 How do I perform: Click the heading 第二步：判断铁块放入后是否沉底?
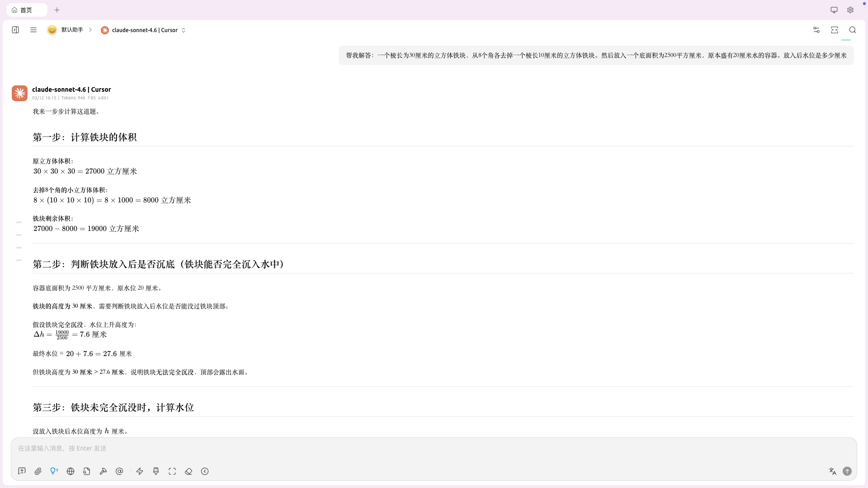[158, 264]
